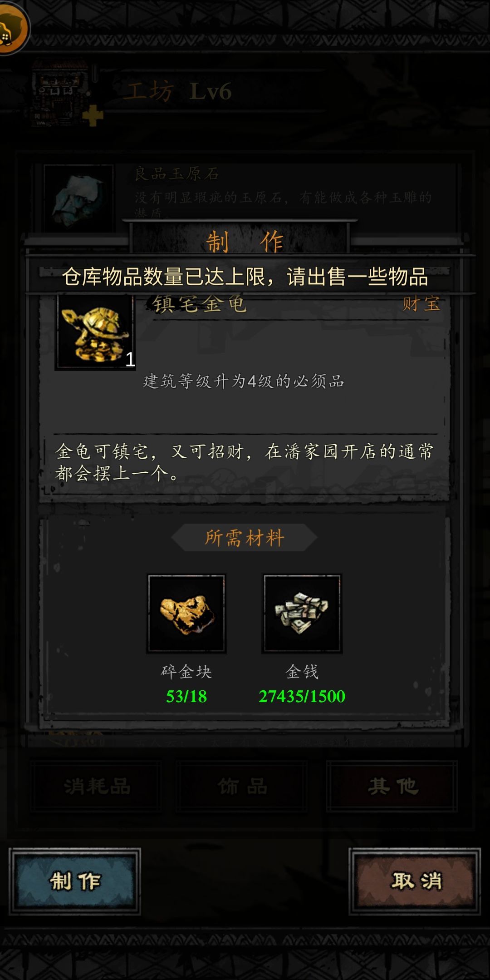Tap the 良品玉原石 item name row
490x980 pixels.
(177, 174)
